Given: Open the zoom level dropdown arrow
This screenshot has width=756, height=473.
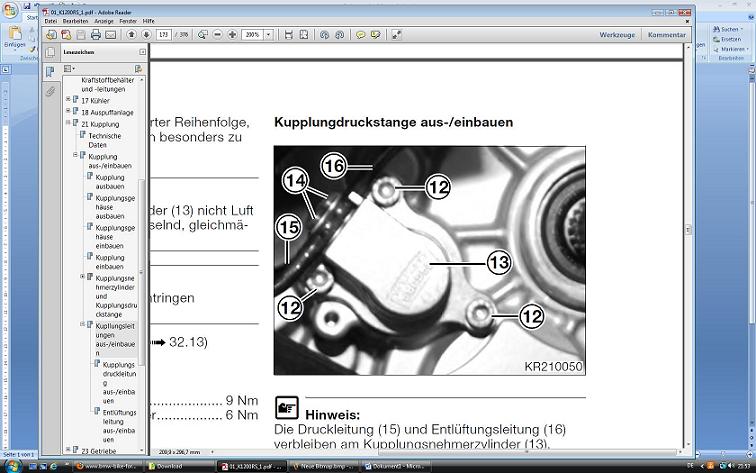Looking at the screenshot, I should pos(269,35).
